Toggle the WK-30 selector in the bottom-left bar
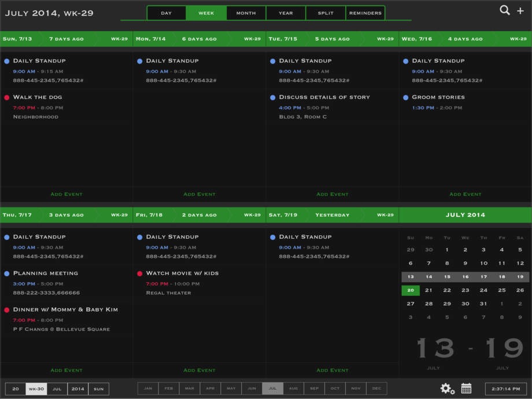 [x=36, y=388]
